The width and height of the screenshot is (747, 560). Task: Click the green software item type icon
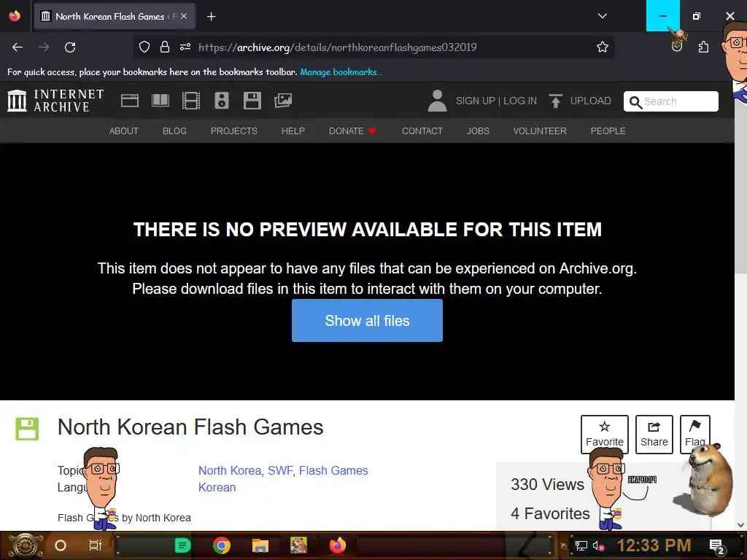[x=27, y=429]
